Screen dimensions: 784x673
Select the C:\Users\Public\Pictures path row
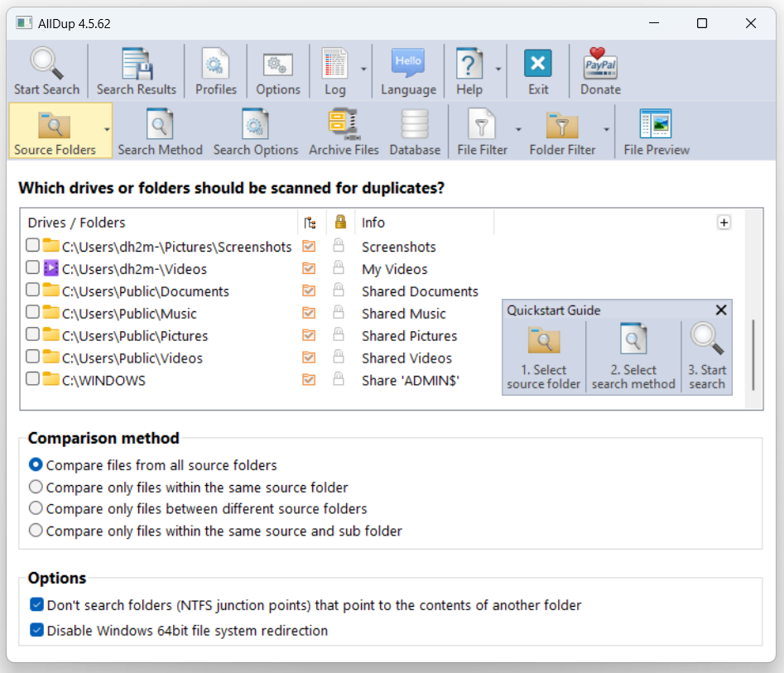135,335
